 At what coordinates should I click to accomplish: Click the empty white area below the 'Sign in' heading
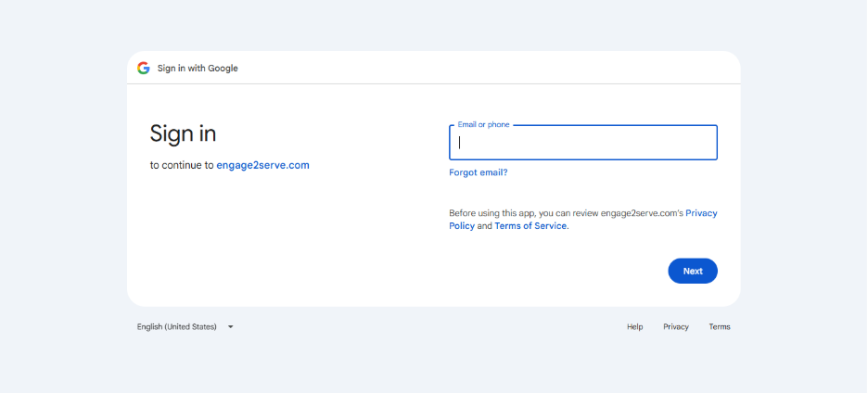[276, 238]
